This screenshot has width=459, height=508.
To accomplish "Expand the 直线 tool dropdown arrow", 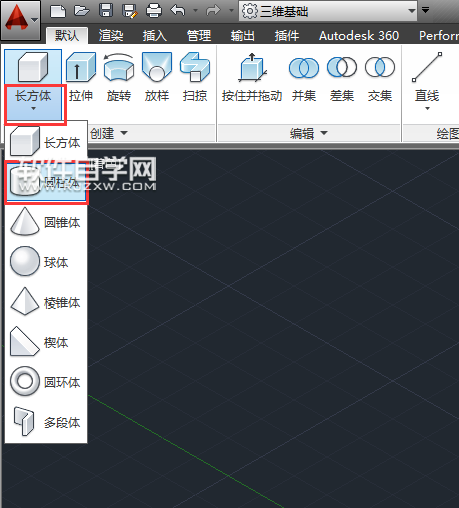I will (427, 108).
